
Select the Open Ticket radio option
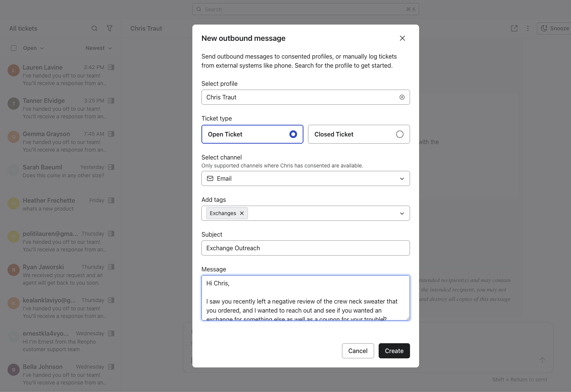(x=293, y=134)
